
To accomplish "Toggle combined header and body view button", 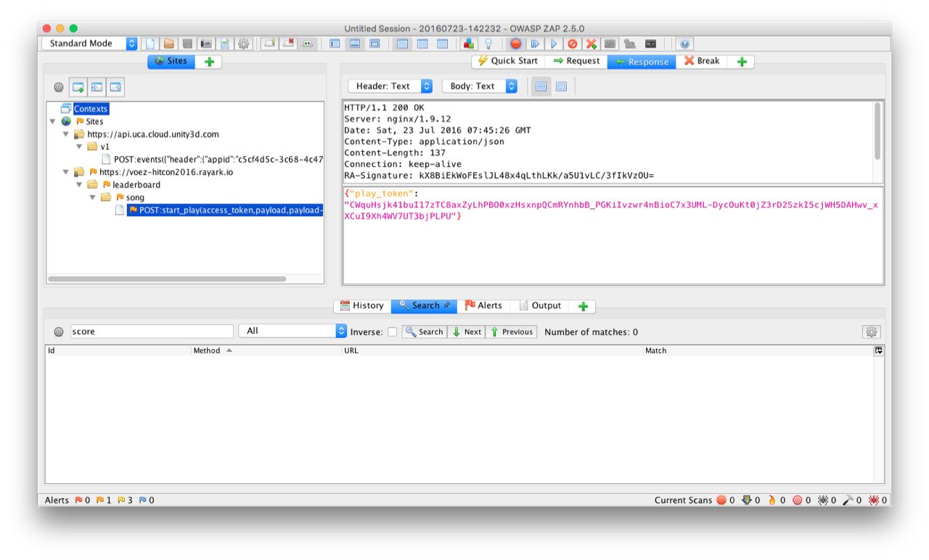I will pos(561,86).
